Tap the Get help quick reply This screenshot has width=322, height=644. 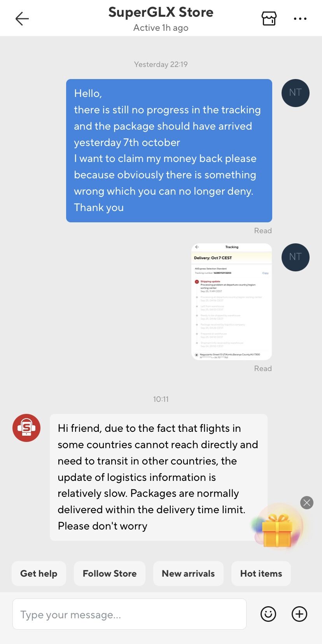tap(39, 574)
